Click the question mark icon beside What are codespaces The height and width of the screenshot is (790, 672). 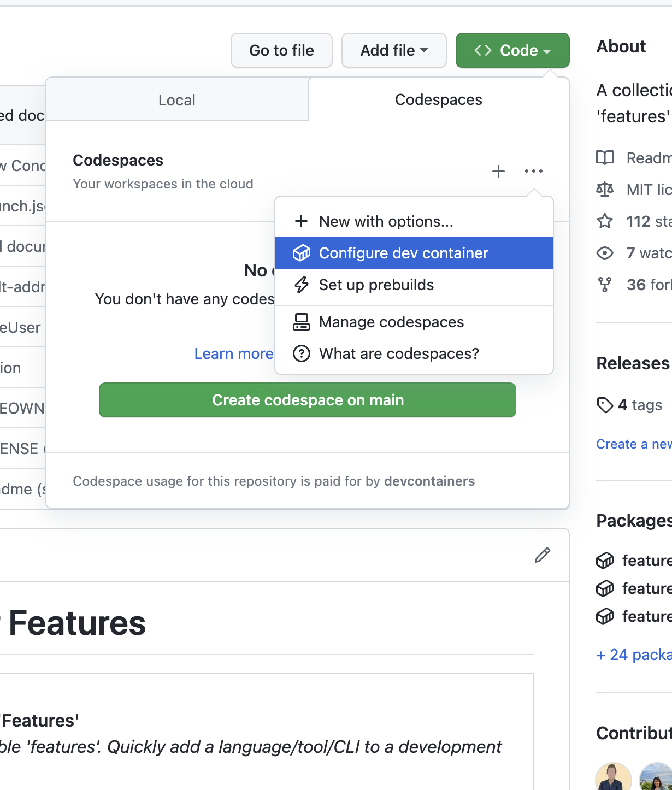pyautogui.click(x=302, y=353)
